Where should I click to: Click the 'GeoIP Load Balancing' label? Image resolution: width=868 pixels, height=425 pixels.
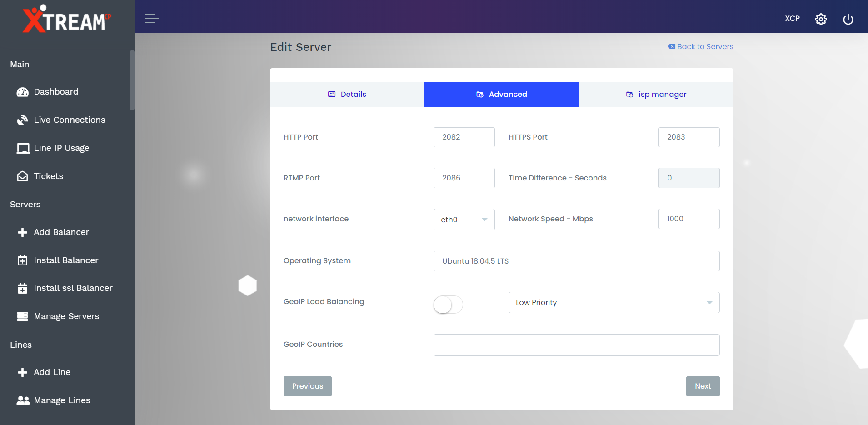(x=324, y=302)
